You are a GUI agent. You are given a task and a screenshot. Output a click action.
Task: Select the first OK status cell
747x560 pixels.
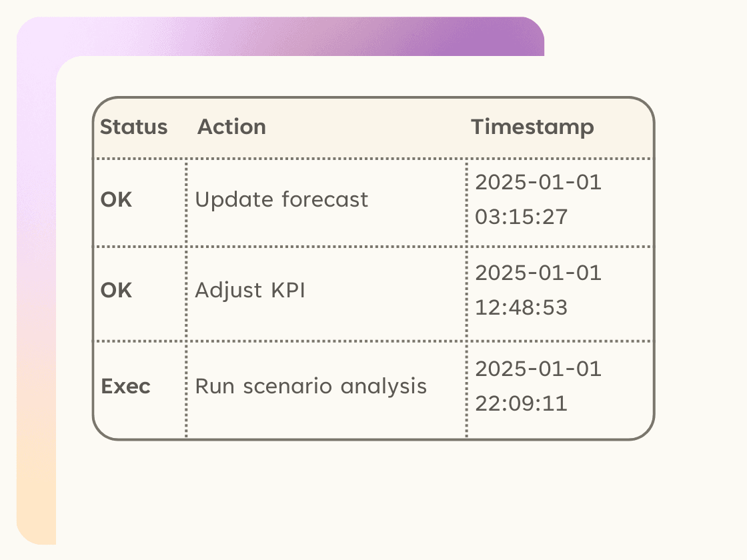[x=116, y=199]
